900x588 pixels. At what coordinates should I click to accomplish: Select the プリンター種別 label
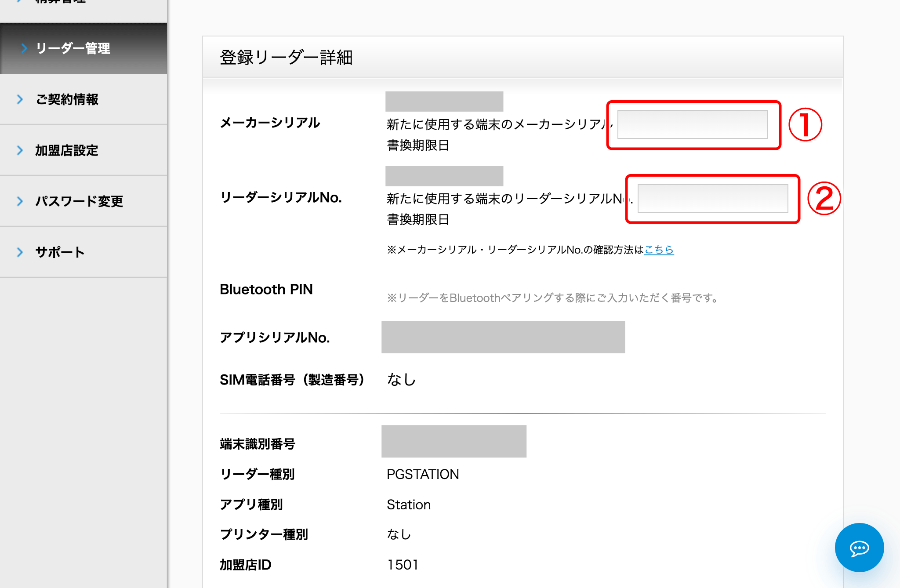[264, 534]
